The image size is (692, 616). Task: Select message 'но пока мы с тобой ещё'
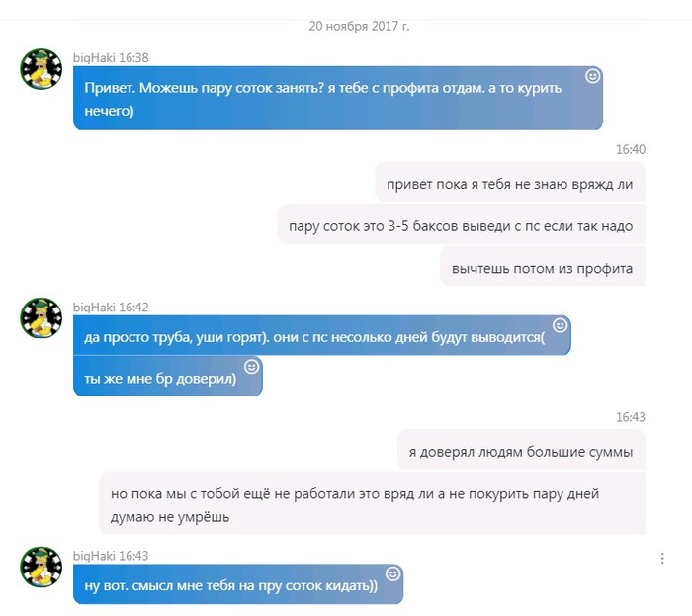point(372,505)
